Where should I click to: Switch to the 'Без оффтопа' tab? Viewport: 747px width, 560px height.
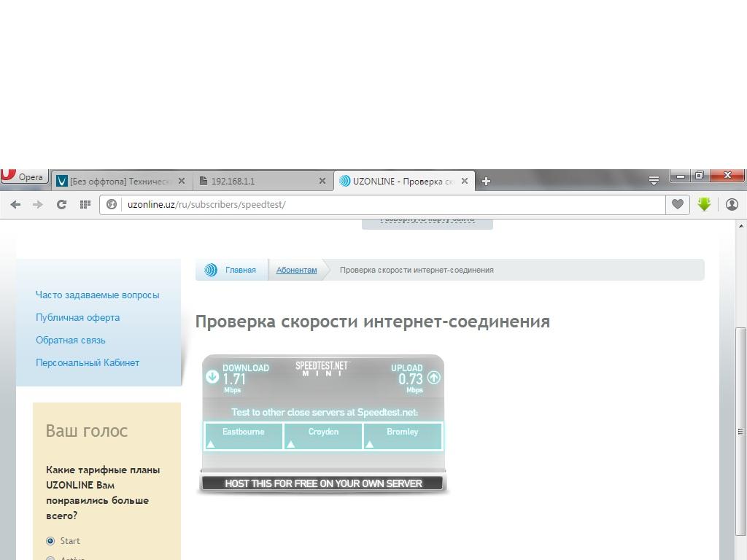tap(122, 181)
